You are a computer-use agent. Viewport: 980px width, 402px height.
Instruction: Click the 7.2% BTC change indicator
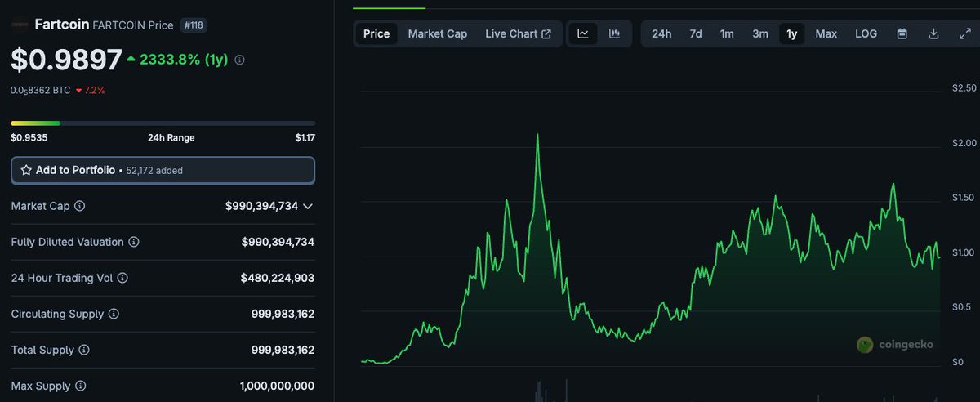90,90
